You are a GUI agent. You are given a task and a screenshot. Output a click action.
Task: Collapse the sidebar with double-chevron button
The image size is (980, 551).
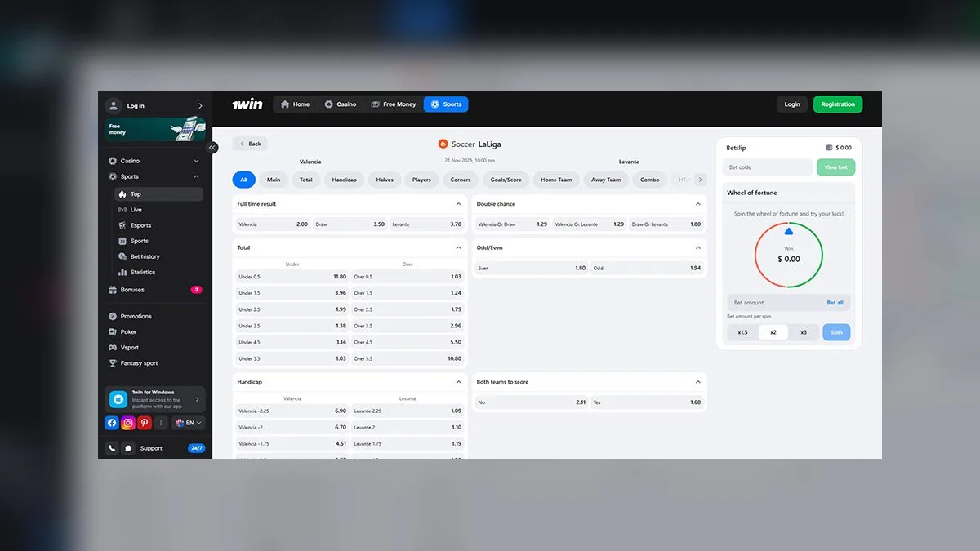[x=212, y=148]
